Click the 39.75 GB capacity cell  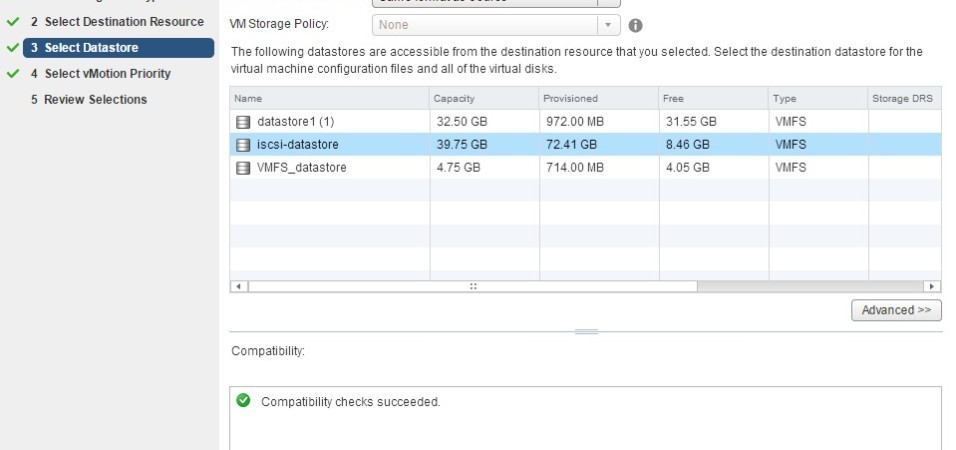[x=462, y=145]
